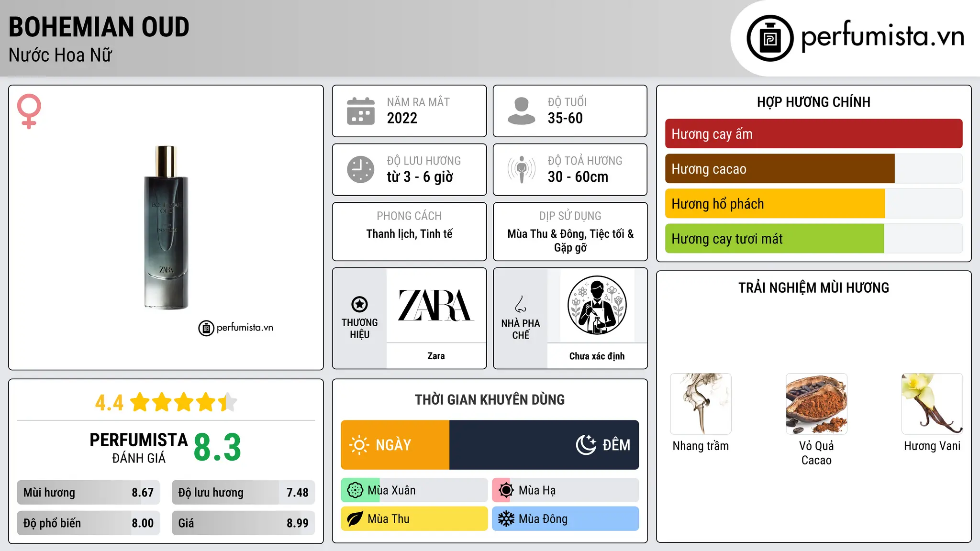980x551 pixels.
Task: Click the Nhang trầm caption
Action: [x=701, y=446]
